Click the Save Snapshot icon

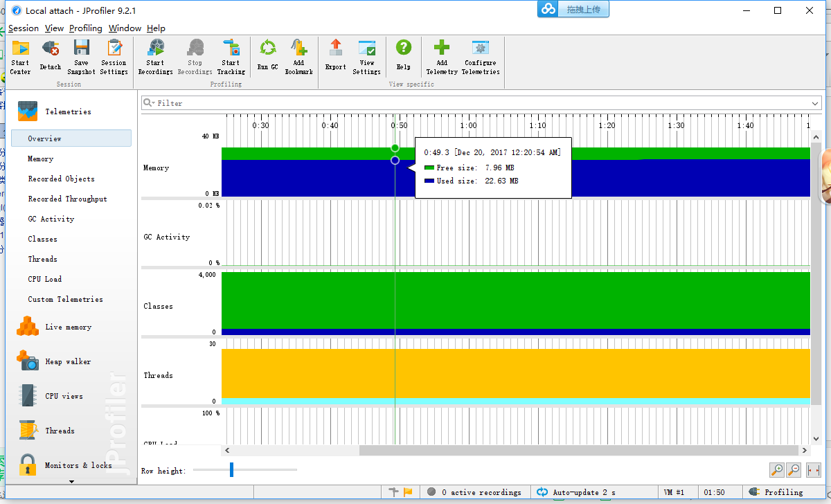tap(82, 57)
